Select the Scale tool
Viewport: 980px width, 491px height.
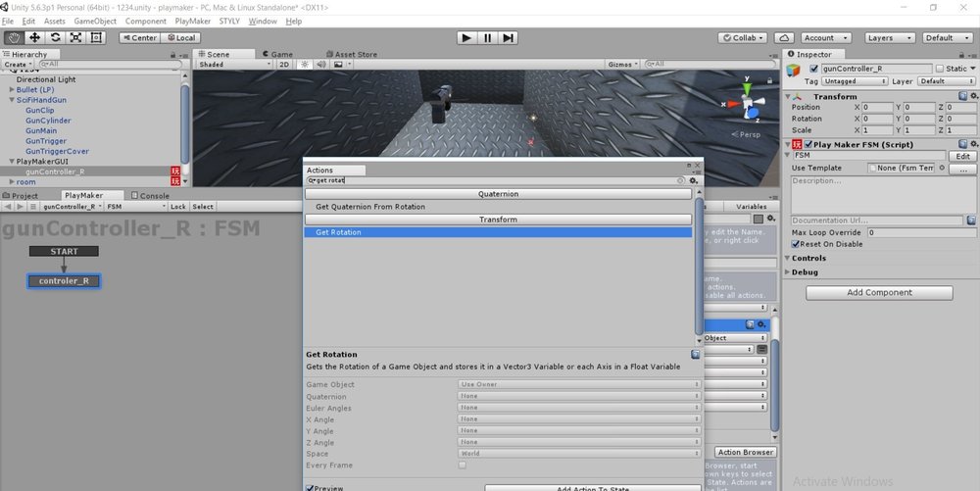[x=75, y=37]
